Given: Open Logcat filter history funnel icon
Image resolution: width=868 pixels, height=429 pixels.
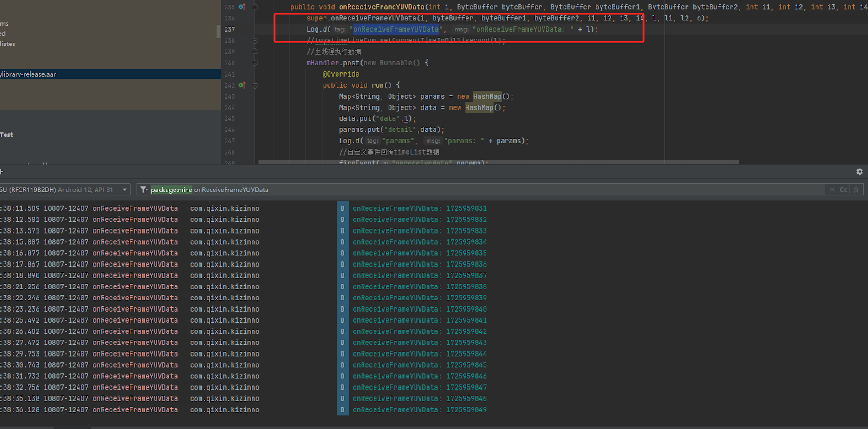Looking at the screenshot, I should [x=144, y=189].
